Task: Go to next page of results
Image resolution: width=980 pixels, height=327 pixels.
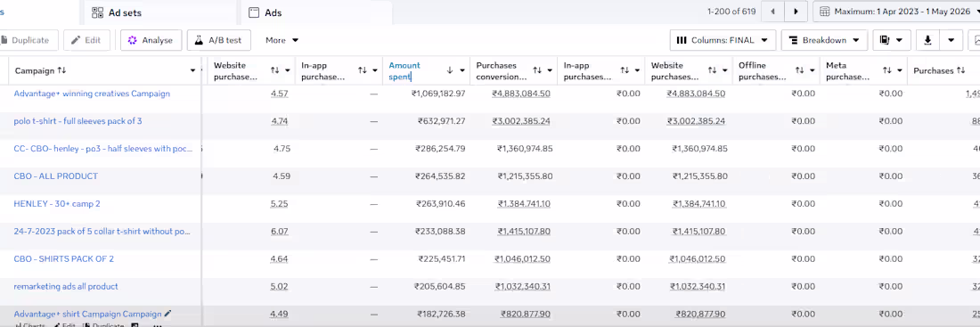Action: click(796, 12)
